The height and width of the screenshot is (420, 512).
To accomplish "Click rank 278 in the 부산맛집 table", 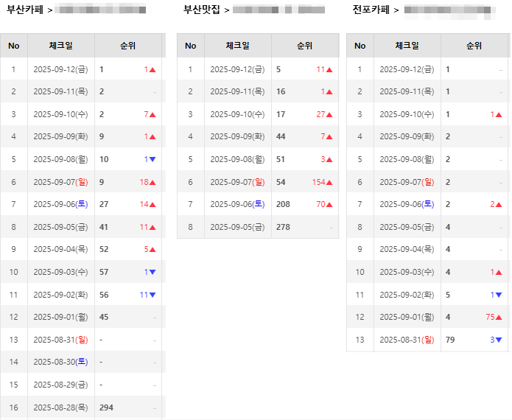I will [283, 228].
